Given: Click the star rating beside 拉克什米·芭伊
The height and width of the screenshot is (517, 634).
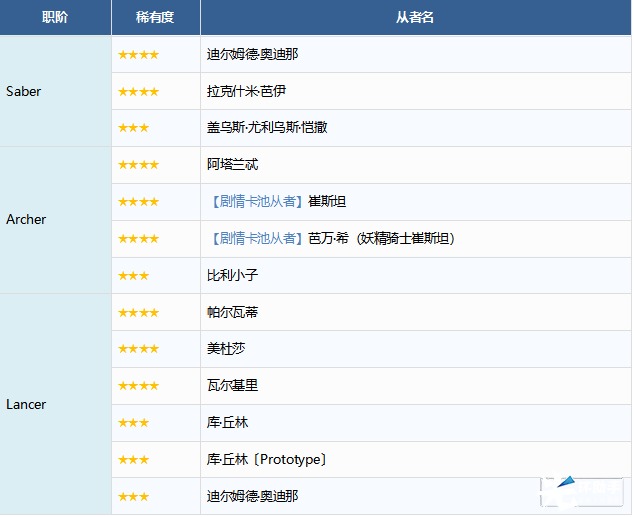Looking at the screenshot, I should click(x=138, y=91).
